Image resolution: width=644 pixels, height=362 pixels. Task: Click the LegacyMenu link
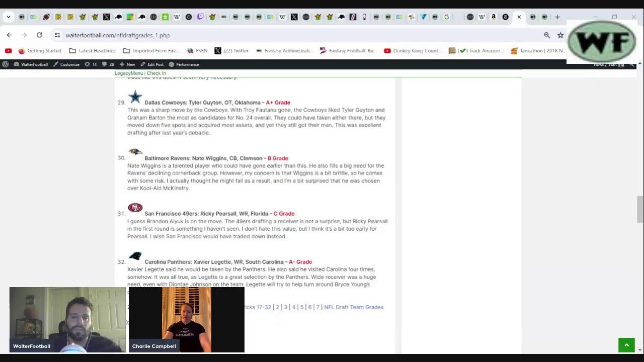pos(128,73)
